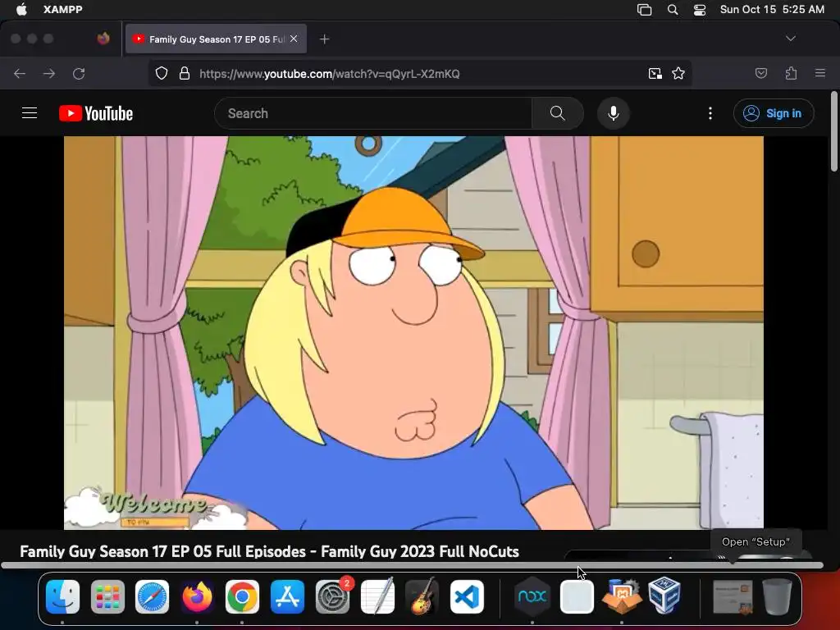840x630 pixels.
Task: Open Spotlight search in menu bar
Action: [673, 10]
